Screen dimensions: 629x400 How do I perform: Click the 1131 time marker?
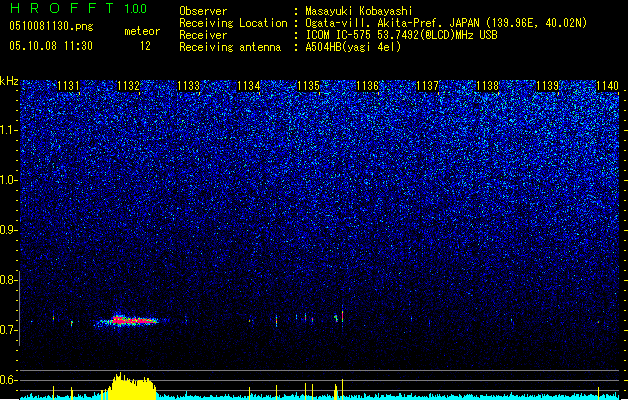[x=69, y=86]
